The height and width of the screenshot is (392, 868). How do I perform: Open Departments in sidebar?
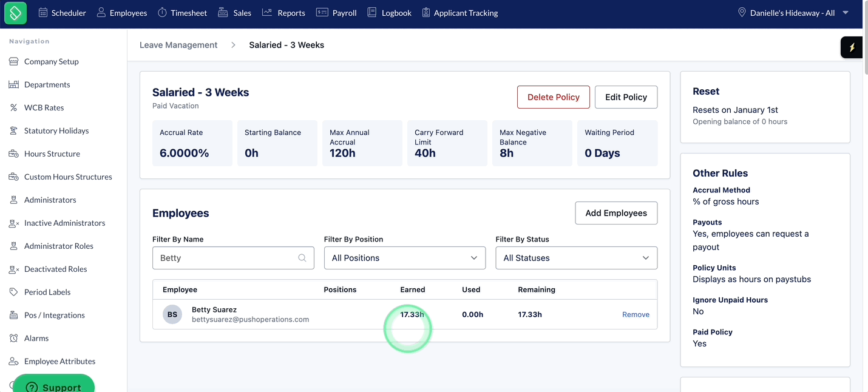[x=47, y=84]
